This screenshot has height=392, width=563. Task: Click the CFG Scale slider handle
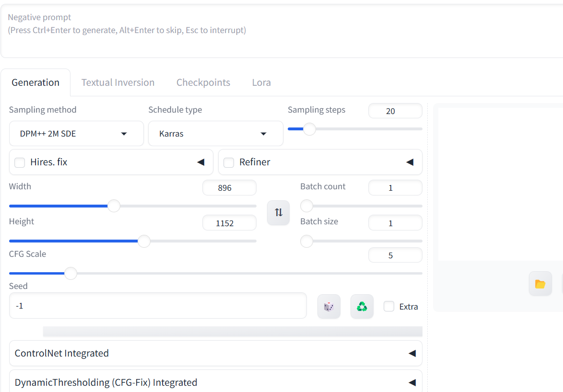coord(70,273)
